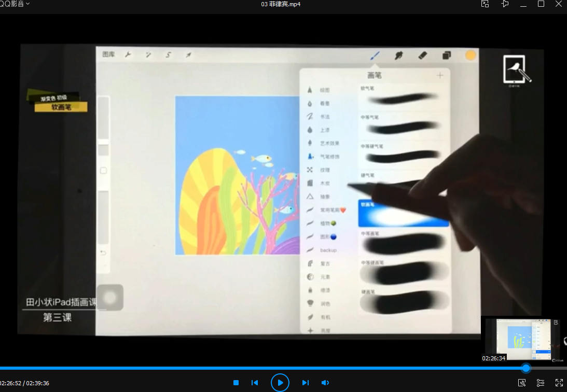Enter fullscreen mode
Screen dimensions: 567x392
pyautogui.click(x=559, y=383)
